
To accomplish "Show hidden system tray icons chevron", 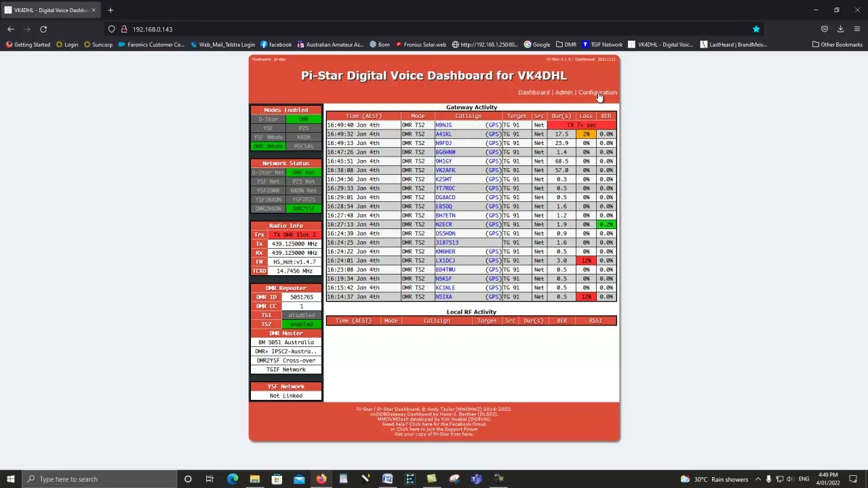I will tap(758, 479).
